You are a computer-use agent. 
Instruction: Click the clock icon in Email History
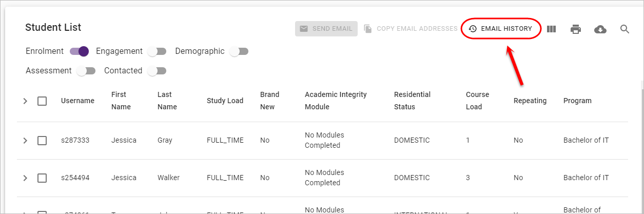[473, 29]
